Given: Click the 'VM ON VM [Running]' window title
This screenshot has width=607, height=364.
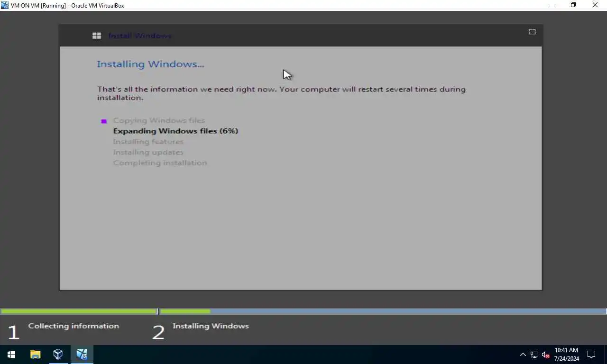Looking at the screenshot, I should [67, 6].
